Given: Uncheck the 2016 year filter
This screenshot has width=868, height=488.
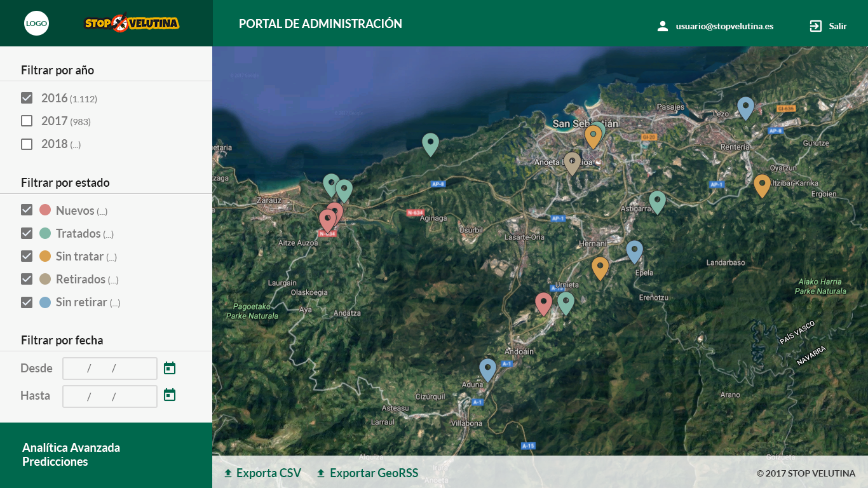Looking at the screenshot, I should click(27, 98).
